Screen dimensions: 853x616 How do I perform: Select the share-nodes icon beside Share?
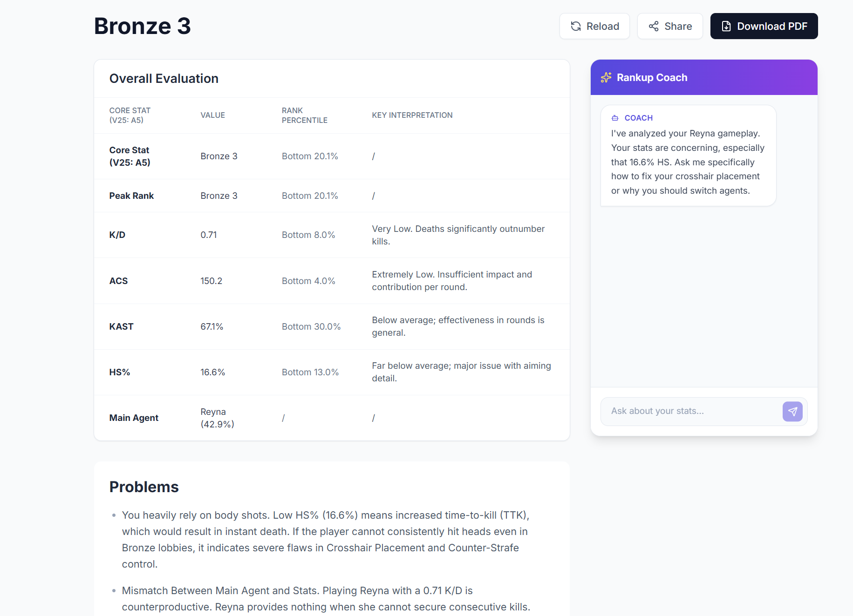pyautogui.click(x=654, y=26)
